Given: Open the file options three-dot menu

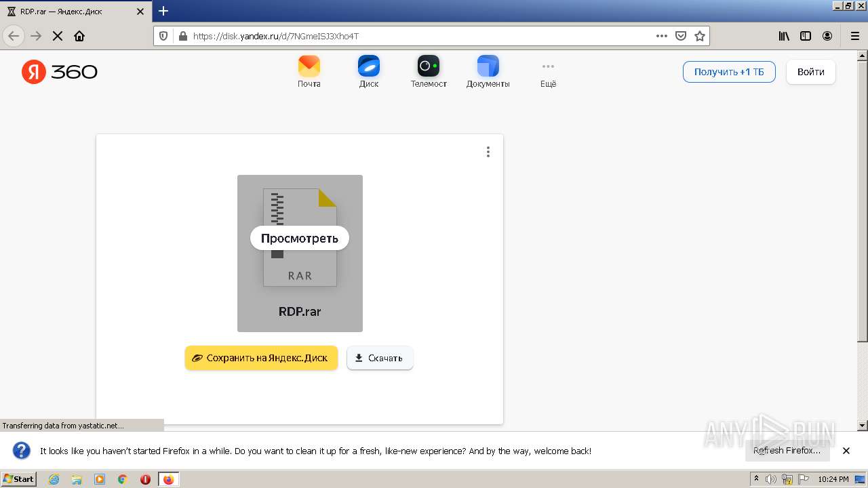Looking at the screenshot, I should [488, 152].
